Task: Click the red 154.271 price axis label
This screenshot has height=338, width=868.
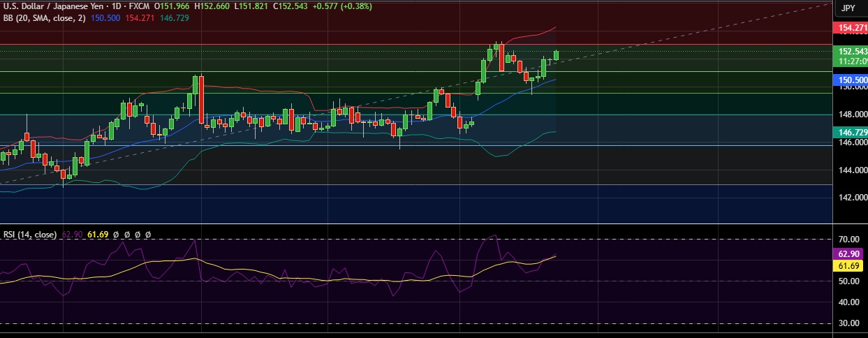Action: pos(851,29)
